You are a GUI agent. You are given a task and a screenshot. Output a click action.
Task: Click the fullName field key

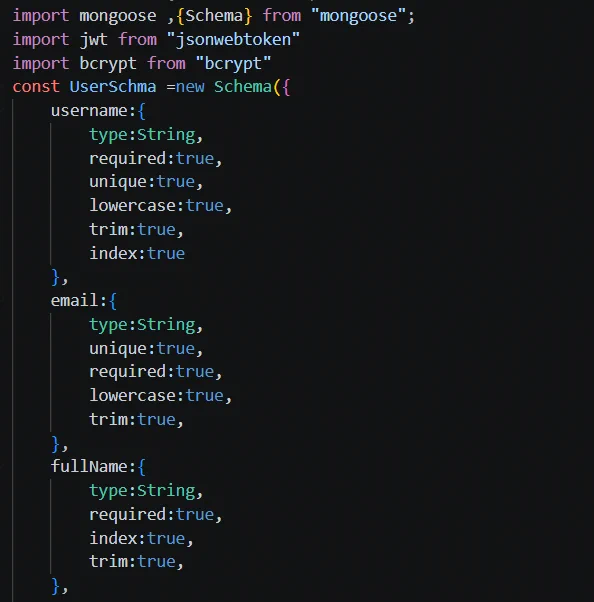click(89, 467)
